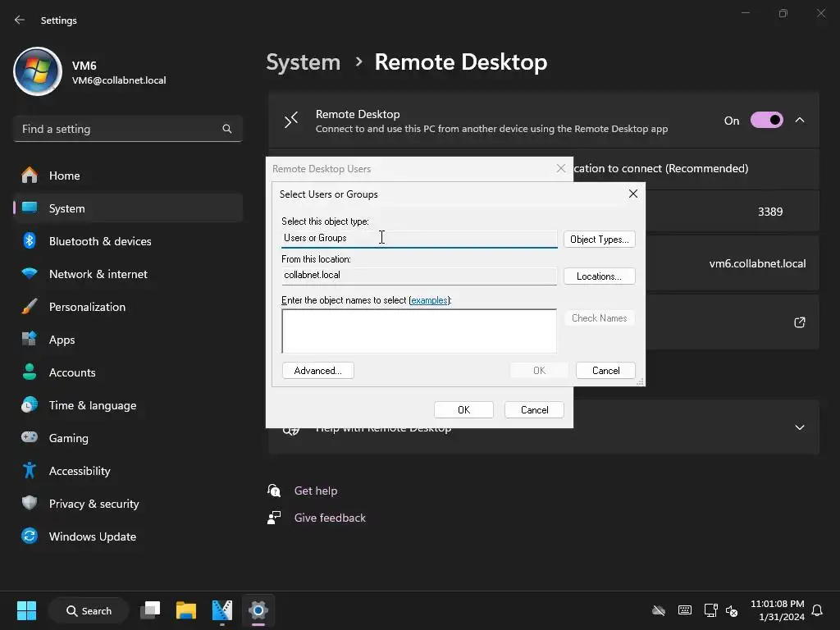The width and height of the screenshot is (840, 630).
Task: Expand the Help with Remote Desktop section
Action: tap(800, 427)
